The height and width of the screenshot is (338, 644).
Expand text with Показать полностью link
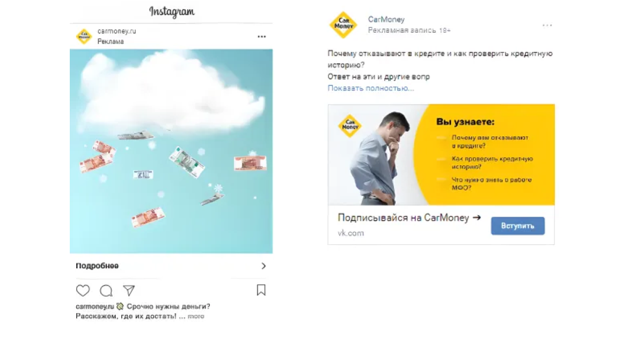pyautogui.click(x=371, y=88)
